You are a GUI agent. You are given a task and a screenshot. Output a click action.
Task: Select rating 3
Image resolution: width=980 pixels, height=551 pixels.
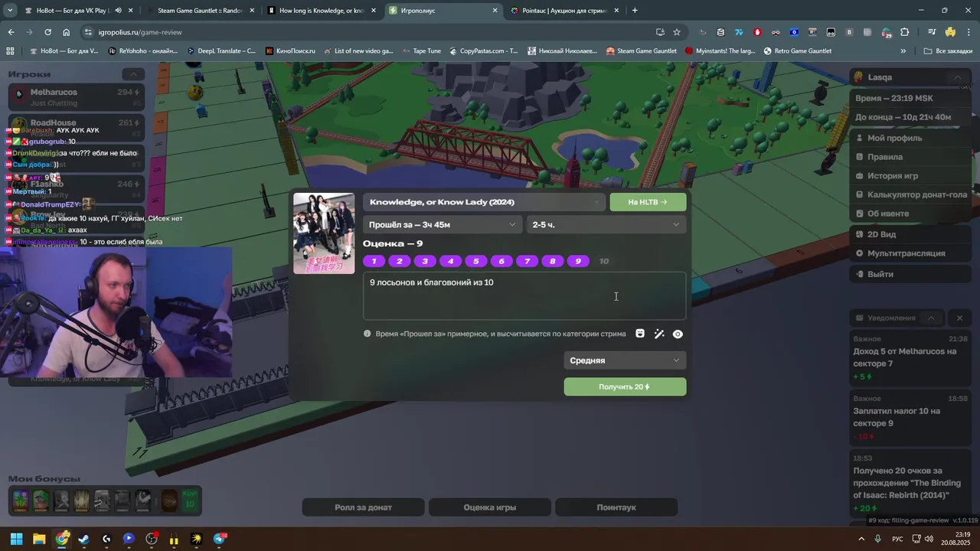tap(425, 261)
